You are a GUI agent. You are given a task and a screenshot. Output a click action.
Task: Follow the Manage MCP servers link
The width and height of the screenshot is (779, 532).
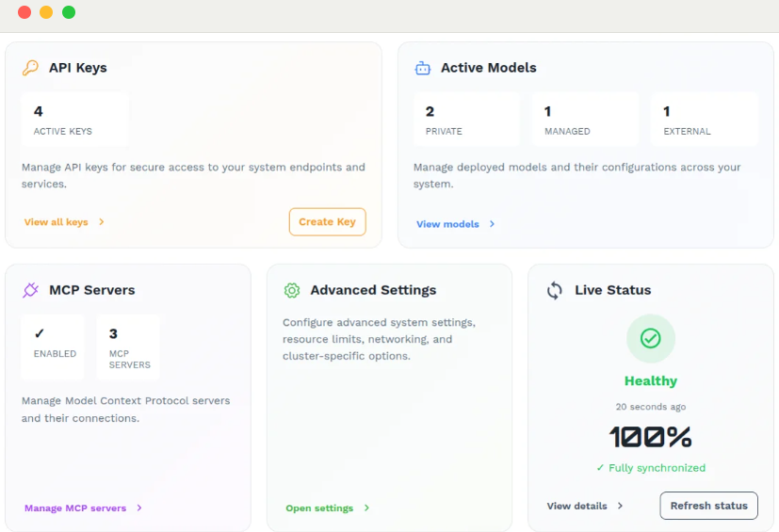pyautogui.click(x=75, y=508)
